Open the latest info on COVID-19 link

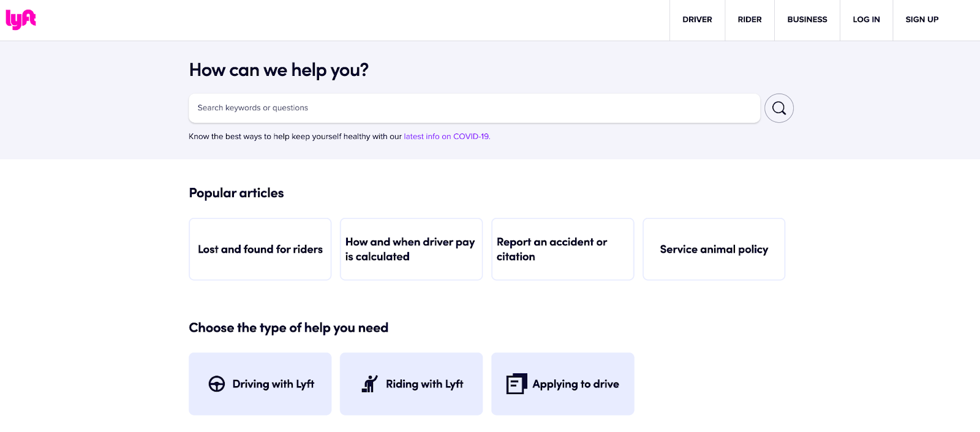point(447,136)
